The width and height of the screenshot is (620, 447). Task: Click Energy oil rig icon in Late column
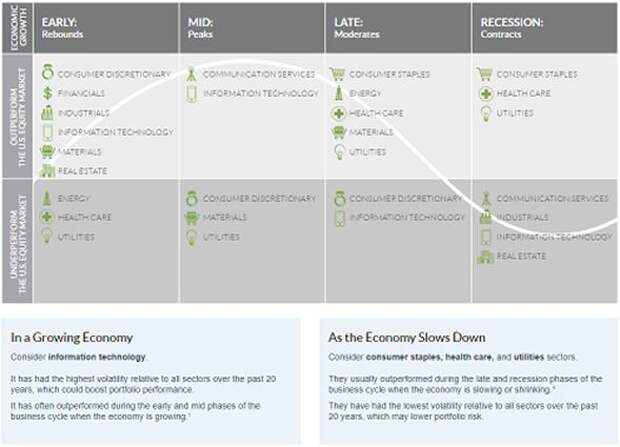(338, 93)
